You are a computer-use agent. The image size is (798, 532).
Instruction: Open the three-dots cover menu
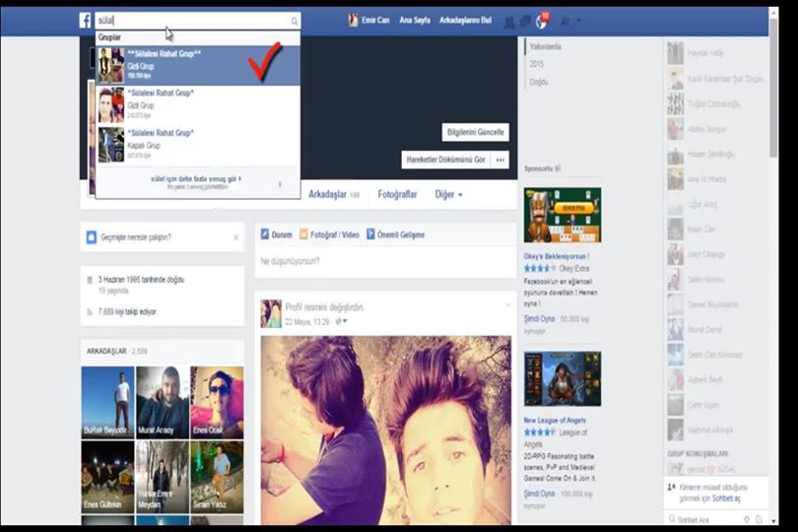coord(499,160)
